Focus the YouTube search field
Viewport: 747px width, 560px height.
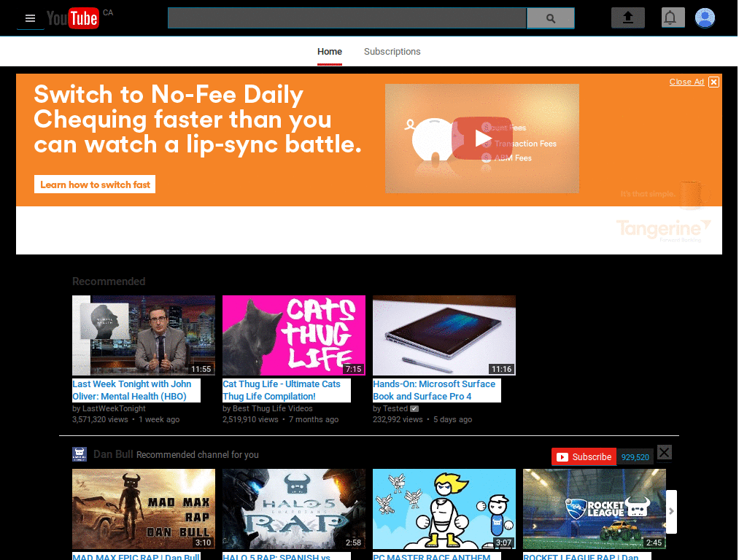pyautogui.click(x=347, y=18)
